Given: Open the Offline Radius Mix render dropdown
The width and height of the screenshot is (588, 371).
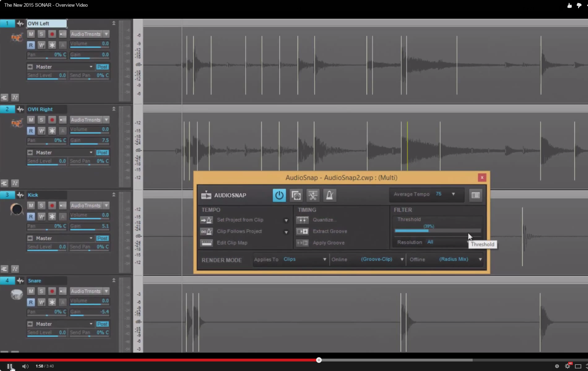Looking at the screenshot, I should tap(460, 259).
